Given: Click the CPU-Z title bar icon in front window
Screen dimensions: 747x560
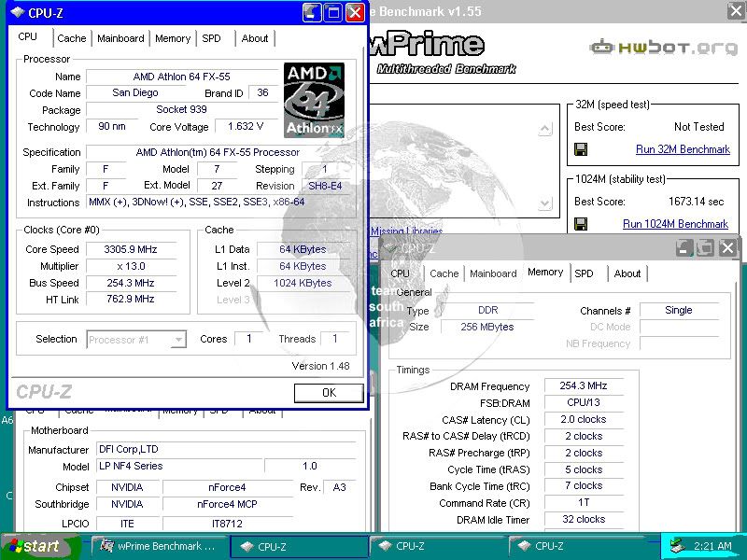Looking at the screenshot, I should (18, 12).
